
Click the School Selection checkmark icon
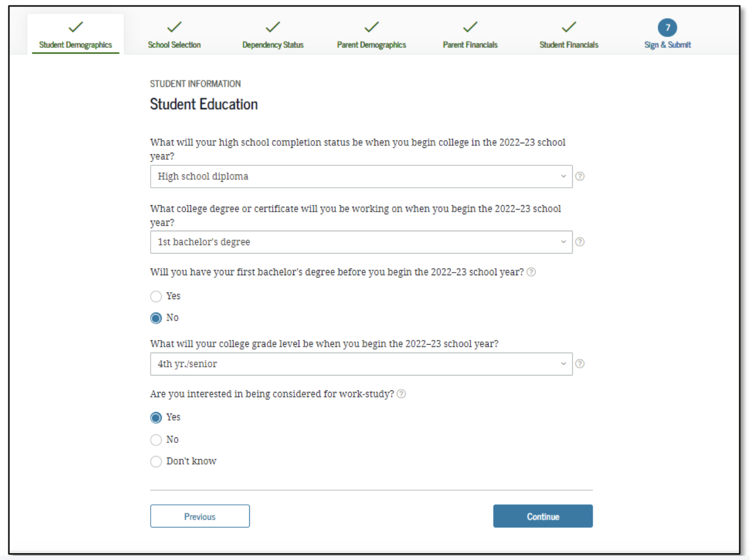[x=174, y=27]
